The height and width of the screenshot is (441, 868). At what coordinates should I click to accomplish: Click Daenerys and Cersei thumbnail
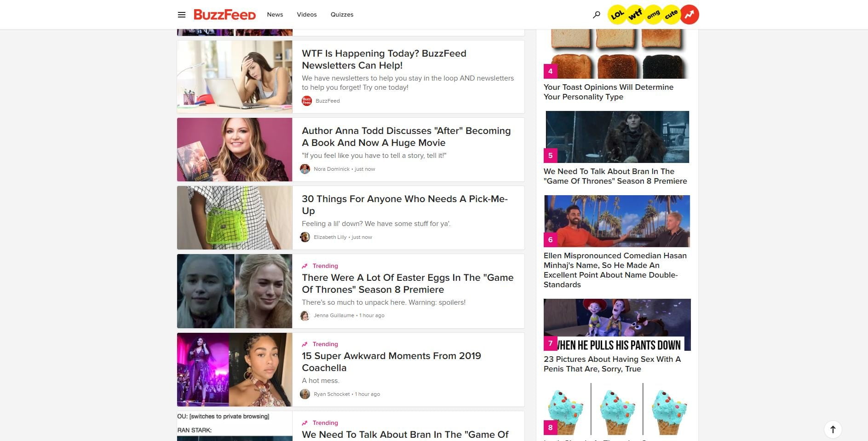235,291
